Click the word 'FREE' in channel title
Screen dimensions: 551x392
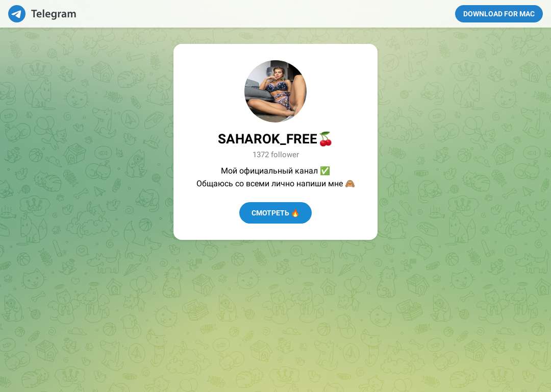click(302, 139)
